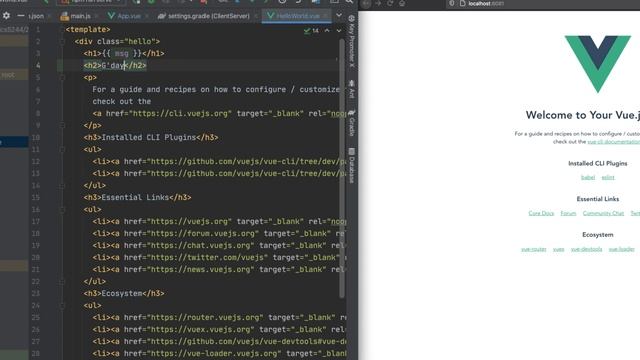Open the vue-router ecosystem link
This screenshot has width=640, height=360.
[x=533, y=249]
